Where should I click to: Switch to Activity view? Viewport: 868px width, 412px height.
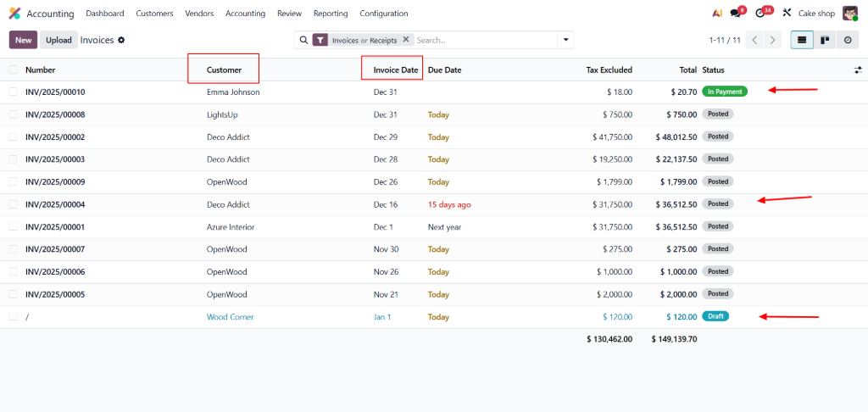tap(847, 40)
